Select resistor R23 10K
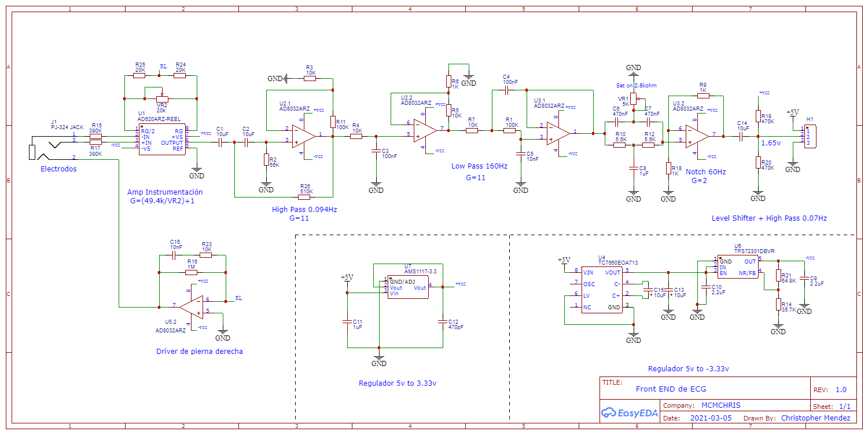This screenshot has height=435, width=868. tap(205, 255)
